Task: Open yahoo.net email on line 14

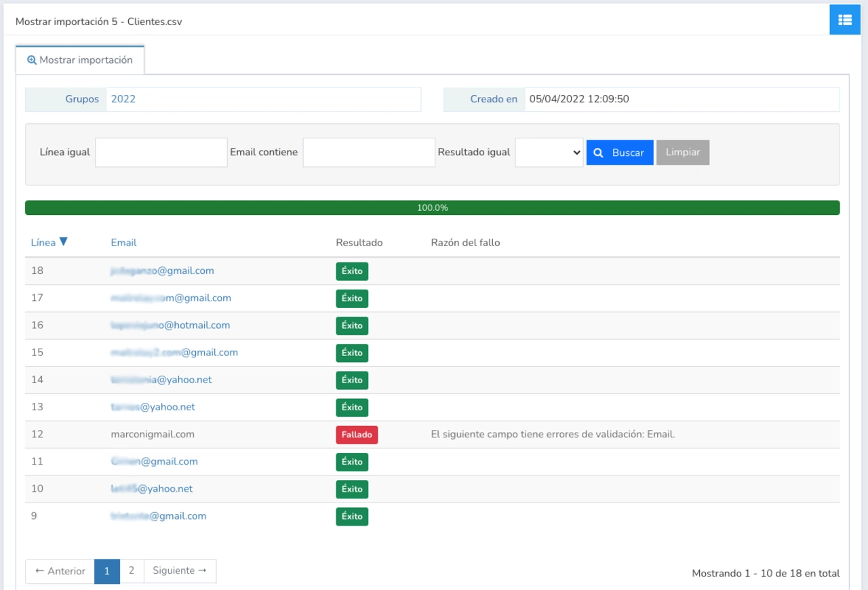Action: point(161,379)
